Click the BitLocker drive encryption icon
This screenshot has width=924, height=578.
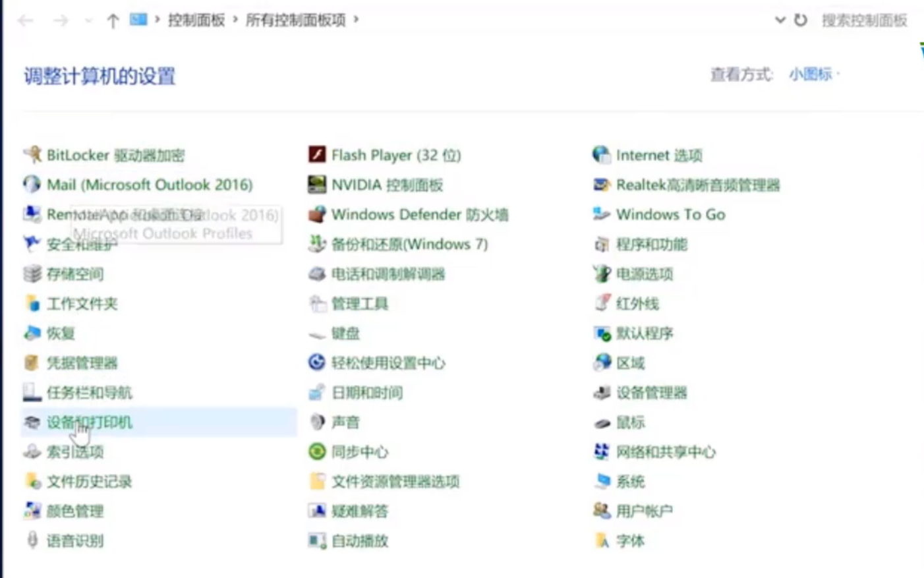click(x=32, y=155)
